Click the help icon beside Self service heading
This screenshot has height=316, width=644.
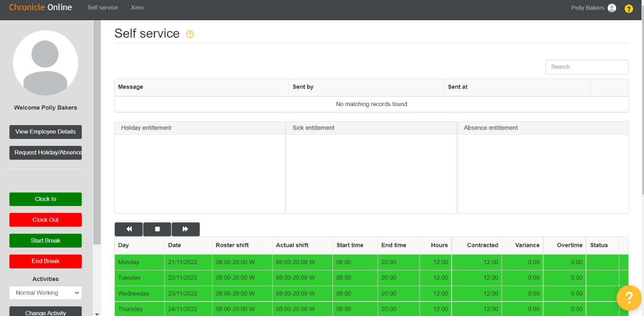[x=190, y=34]
